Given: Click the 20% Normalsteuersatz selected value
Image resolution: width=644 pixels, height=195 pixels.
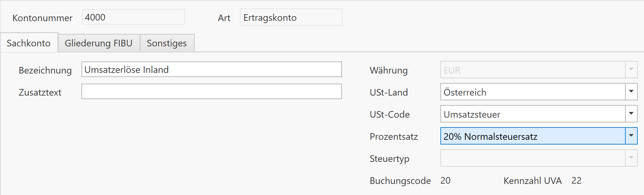Looking at the screenshot, I should pos(490,136).
